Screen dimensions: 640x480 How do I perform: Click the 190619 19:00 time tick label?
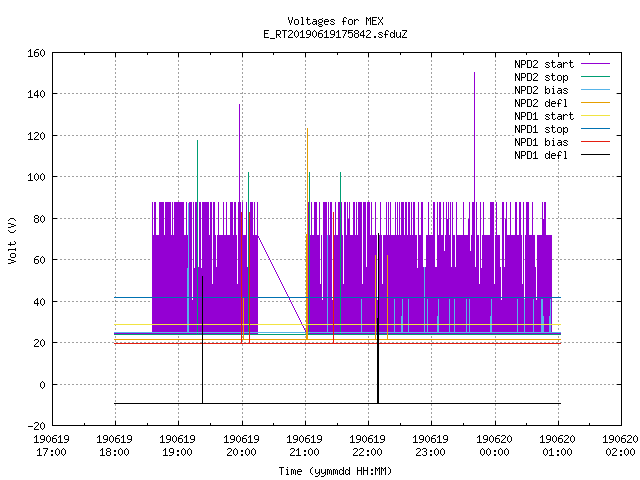(178, 446)
